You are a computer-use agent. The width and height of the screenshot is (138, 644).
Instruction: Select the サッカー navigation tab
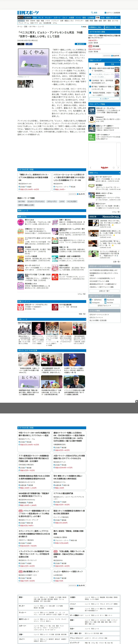(x=49, y=18)
